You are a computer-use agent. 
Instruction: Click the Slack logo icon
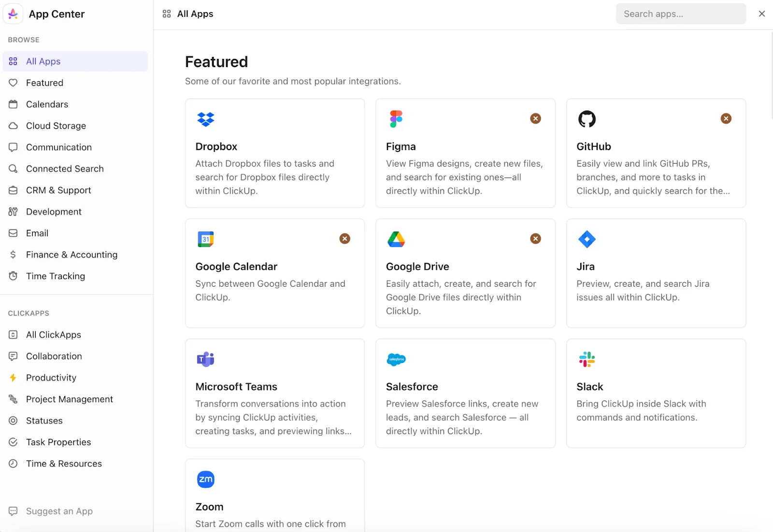click(587, 359)
